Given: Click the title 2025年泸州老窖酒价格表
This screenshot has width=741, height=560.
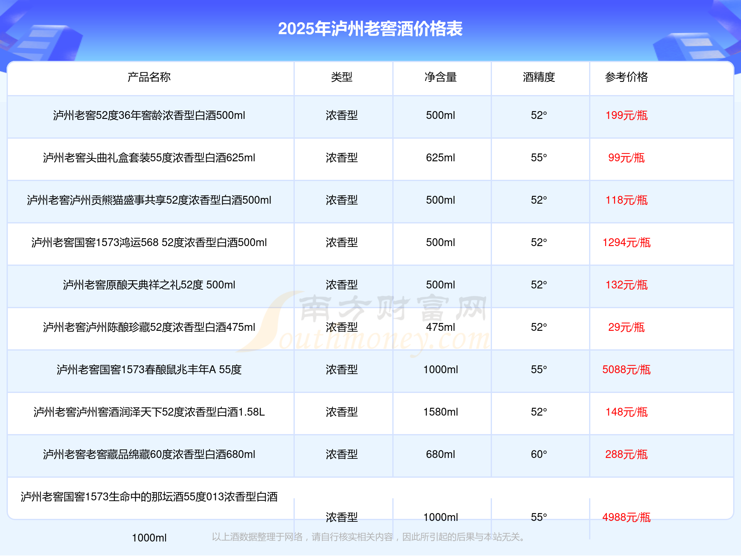Looking at the screenshot, I should tap(370, 29).
